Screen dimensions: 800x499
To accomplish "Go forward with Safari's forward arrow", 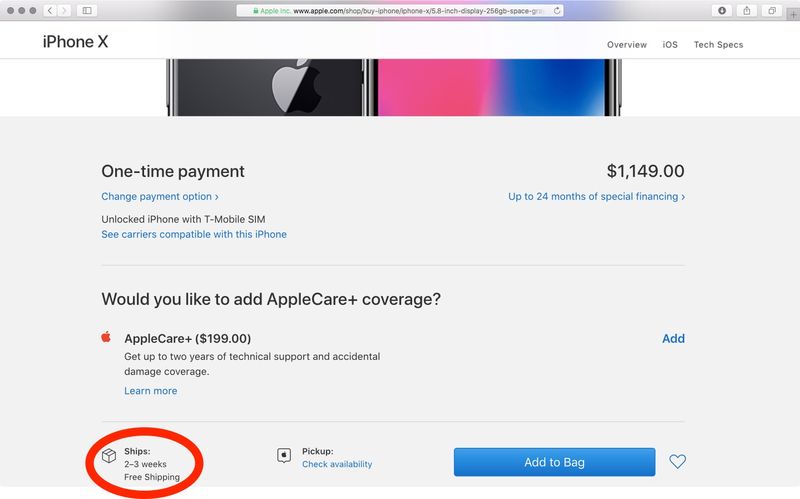I will [x=64, y=10].
